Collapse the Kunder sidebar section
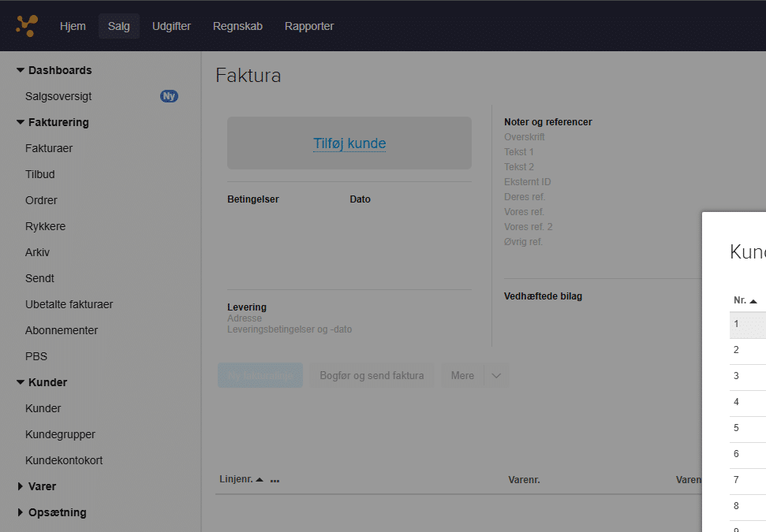Viewport: 766px width, 532px height. [21, 382]
